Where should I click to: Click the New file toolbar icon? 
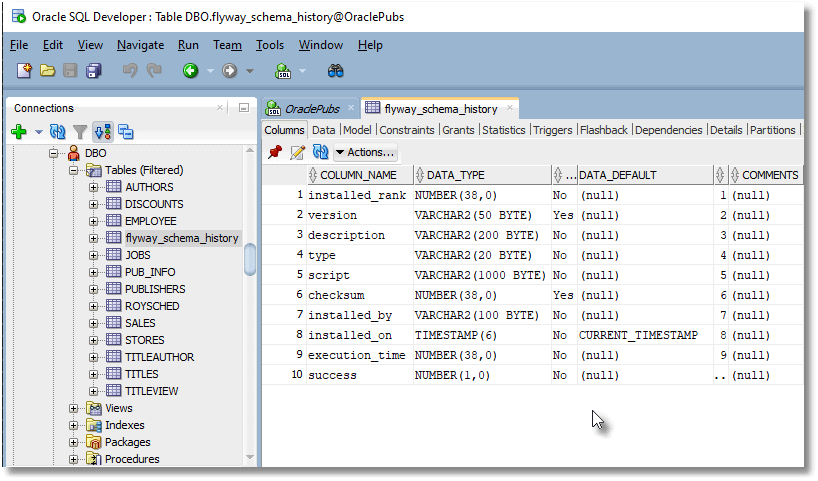point(24,71)
